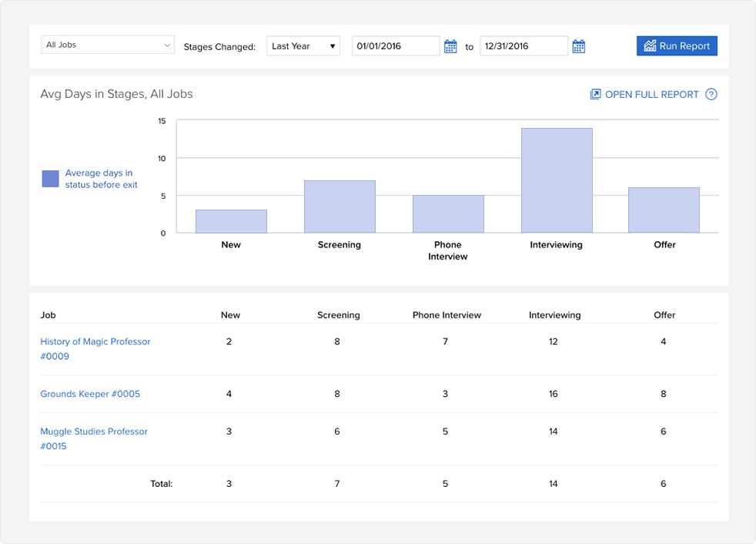Click the 12/31/2016 end date field
Image resolution: width=756 pixels, height=544 pixels.
click(524, 45)
